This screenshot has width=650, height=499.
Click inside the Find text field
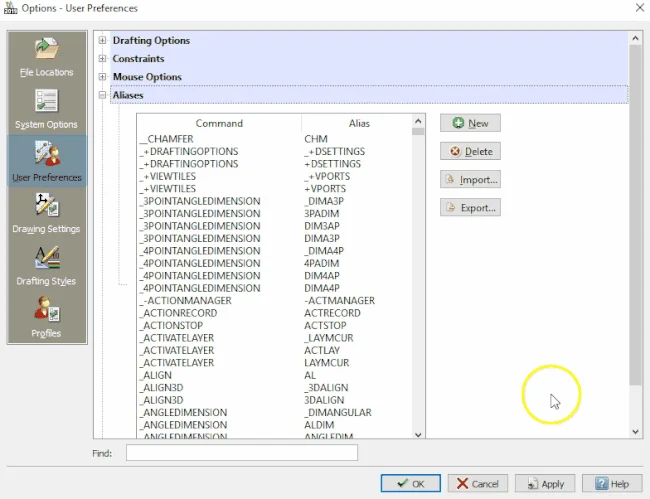tap(241, 453)
